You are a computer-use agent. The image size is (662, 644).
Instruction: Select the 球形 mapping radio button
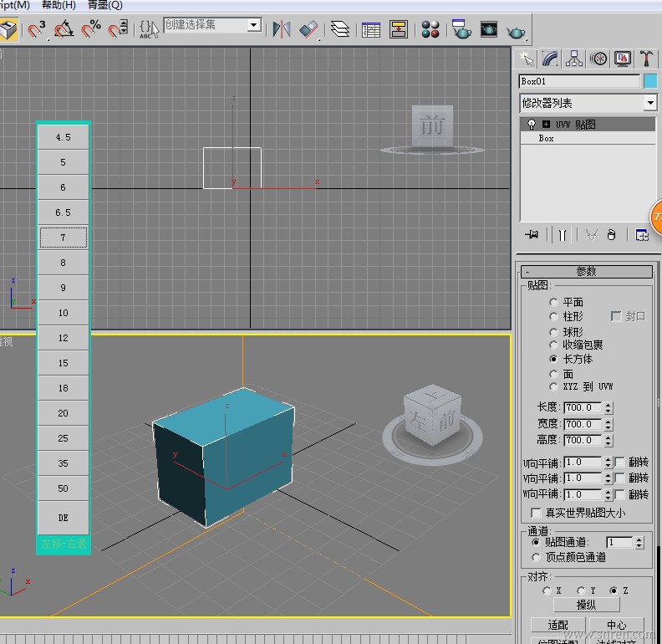(x=553, y=332)
